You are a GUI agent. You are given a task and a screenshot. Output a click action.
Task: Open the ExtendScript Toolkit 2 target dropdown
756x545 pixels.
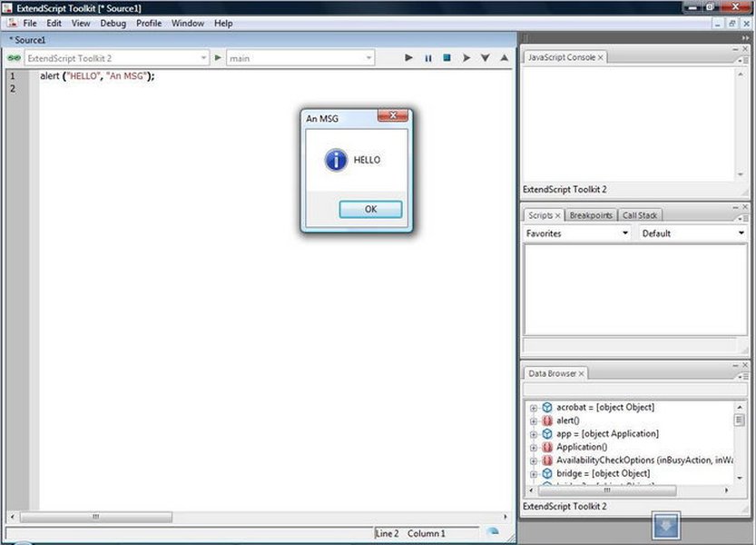click(117, 58)
